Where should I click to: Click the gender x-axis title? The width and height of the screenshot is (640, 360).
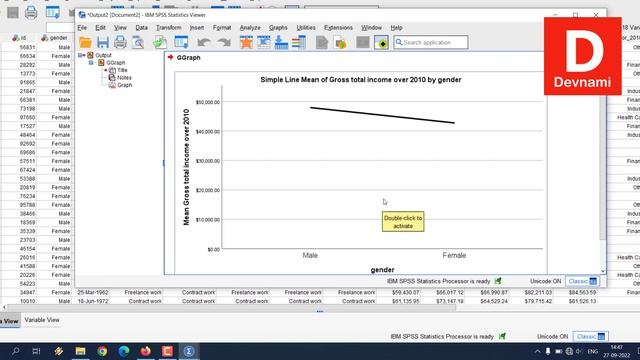pos(382,270)
